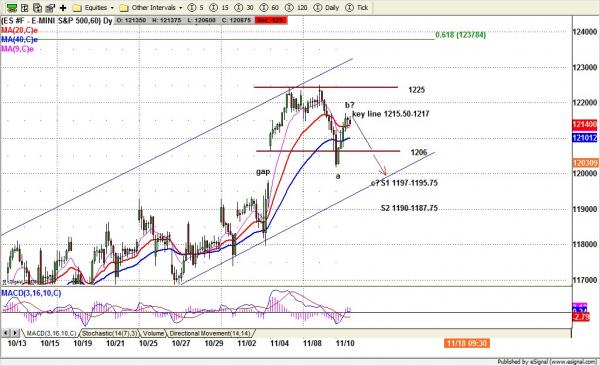The height and width of the screenshot is (366, 600).
Task: Click the red 121400 price marker
Action: (x=584, y=124)
